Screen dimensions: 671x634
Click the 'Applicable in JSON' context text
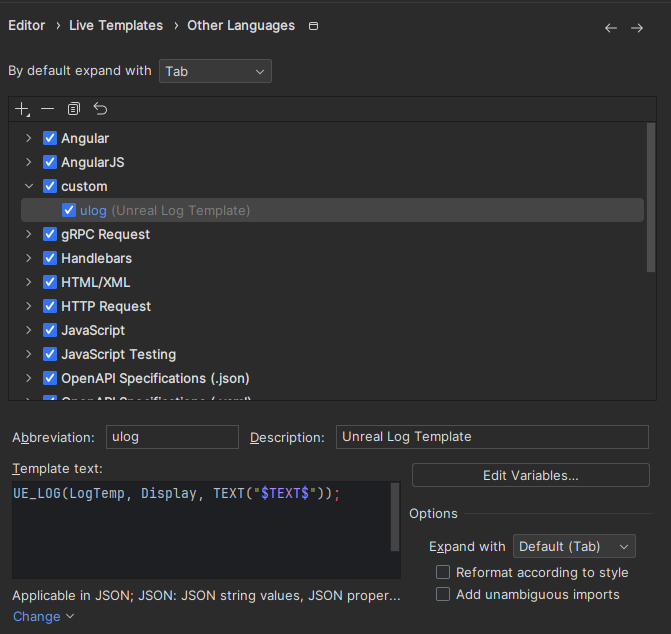206,595
